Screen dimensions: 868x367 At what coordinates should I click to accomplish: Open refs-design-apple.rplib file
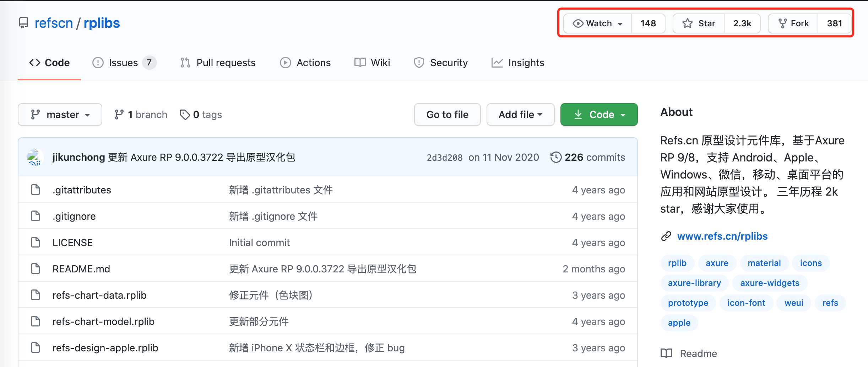105,348
